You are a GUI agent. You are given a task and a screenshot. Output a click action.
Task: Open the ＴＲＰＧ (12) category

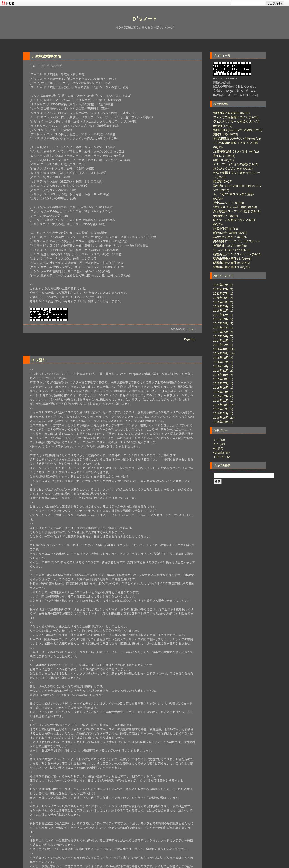point(222,457)
